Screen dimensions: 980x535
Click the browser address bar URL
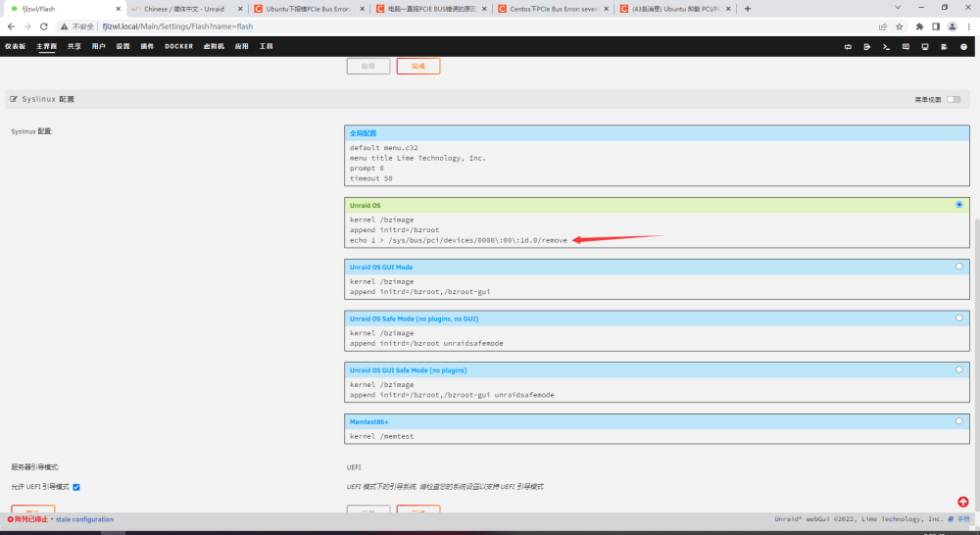pyautogui.click(x=177, y=26)
